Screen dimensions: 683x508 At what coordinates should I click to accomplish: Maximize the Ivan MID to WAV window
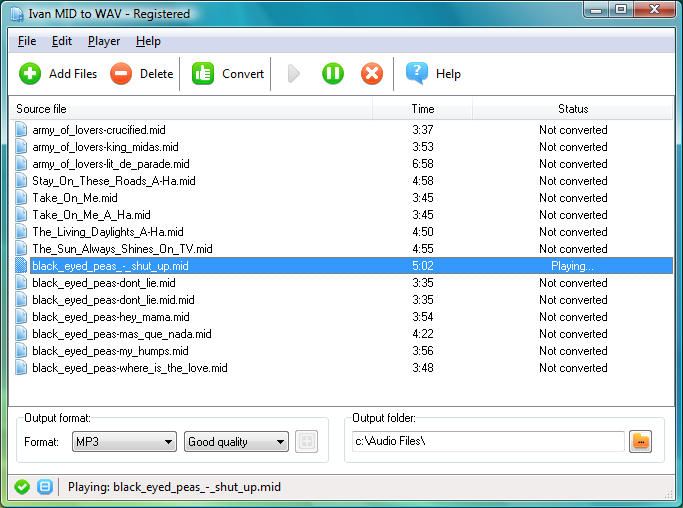coord(621,10)
